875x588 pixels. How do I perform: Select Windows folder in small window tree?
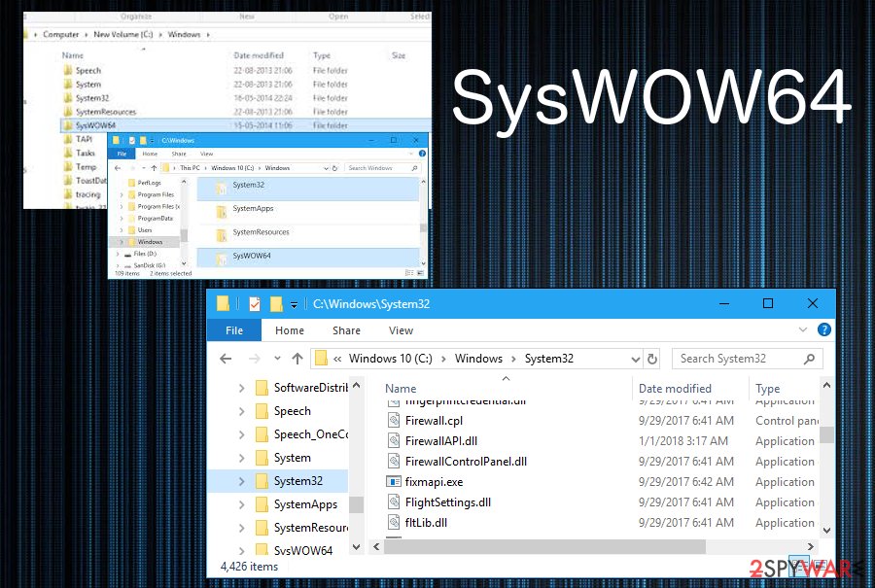tap(146, 242)
